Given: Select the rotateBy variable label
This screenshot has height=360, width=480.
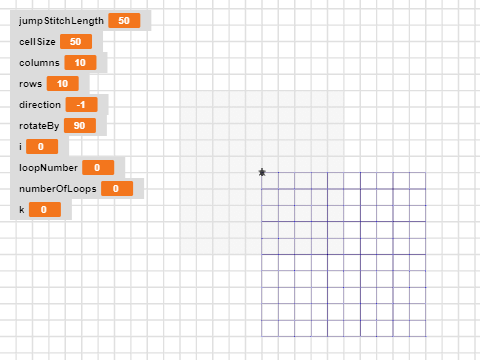Looking at the screenshot, I should (x=39, y=126).
